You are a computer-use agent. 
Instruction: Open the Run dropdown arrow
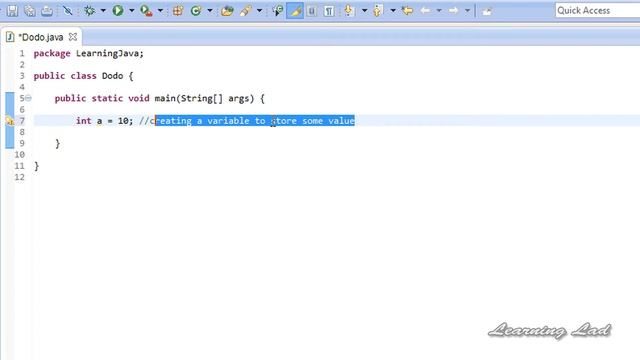[131, 11]
